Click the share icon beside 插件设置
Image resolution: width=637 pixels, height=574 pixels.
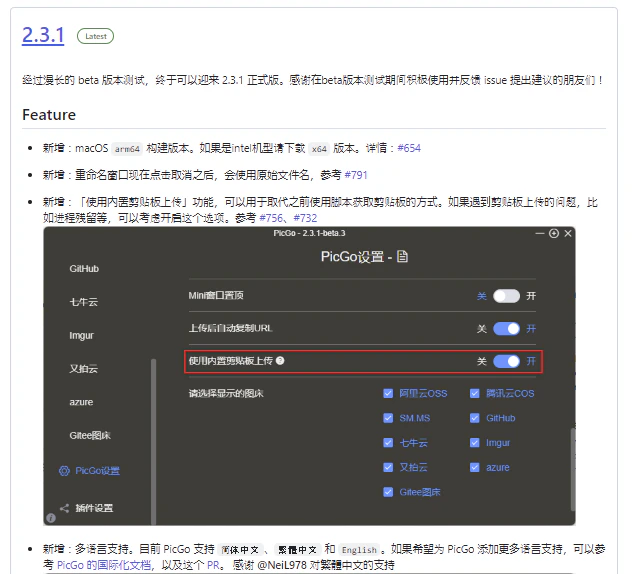[64, 508]
